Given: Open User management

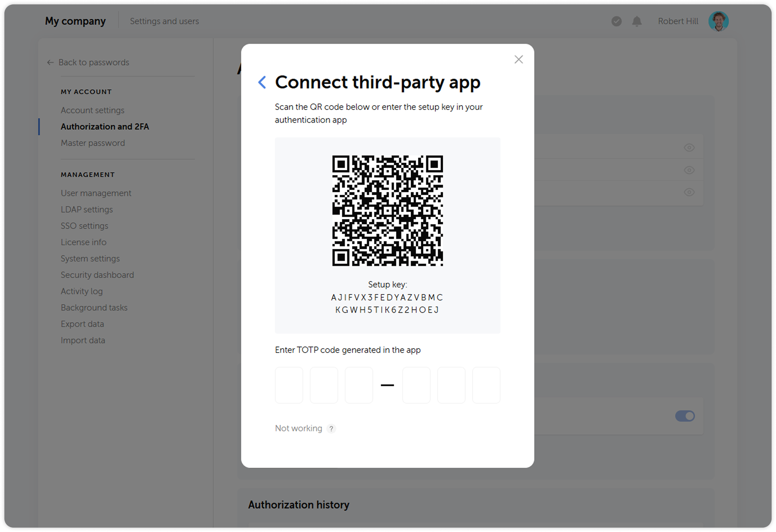Looking at the screenshot, I should click(x=96, y=193).
